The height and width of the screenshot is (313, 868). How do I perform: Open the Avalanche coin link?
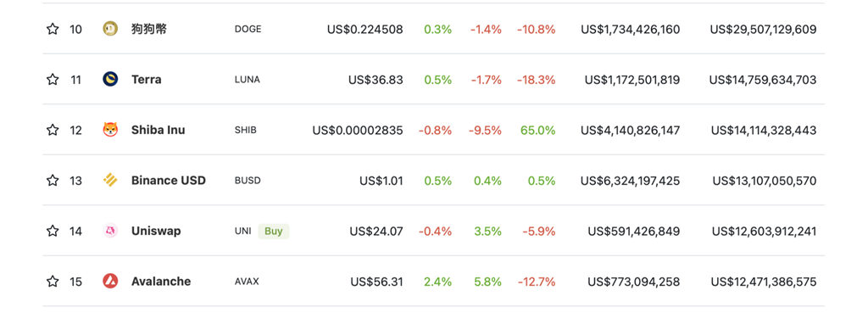tap(160, 282)
